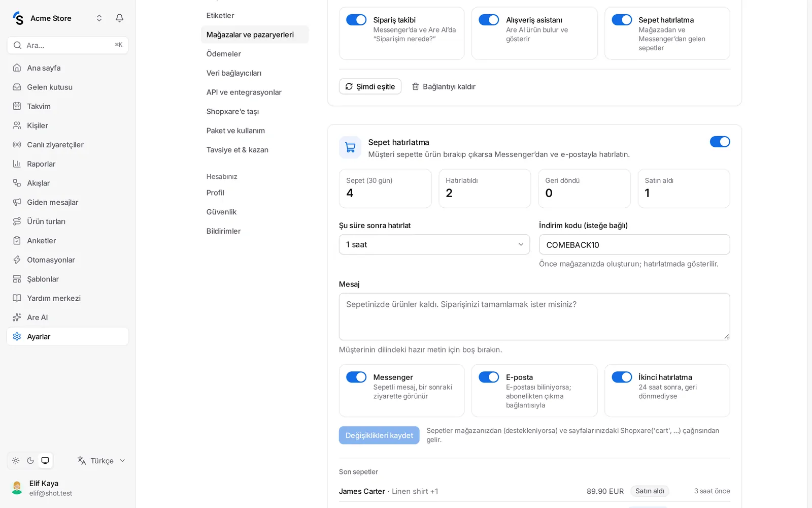Open the Ödemeler settings page

[x=255, y=54]
